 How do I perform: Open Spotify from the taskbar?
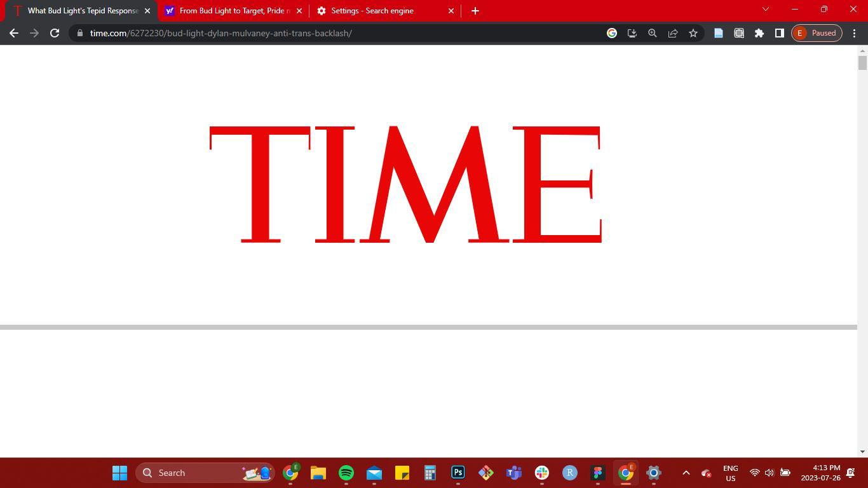[x=346, y=473]
